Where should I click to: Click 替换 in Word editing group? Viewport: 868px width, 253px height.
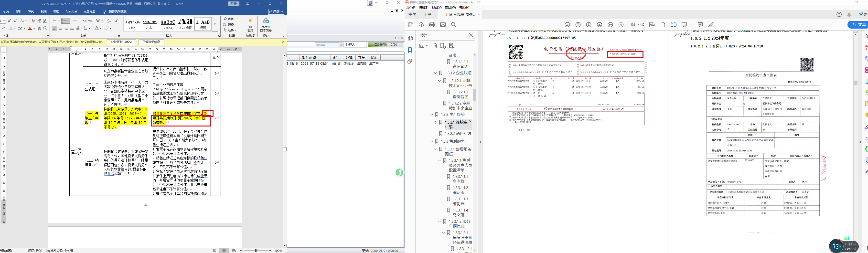tap(229, 25)
